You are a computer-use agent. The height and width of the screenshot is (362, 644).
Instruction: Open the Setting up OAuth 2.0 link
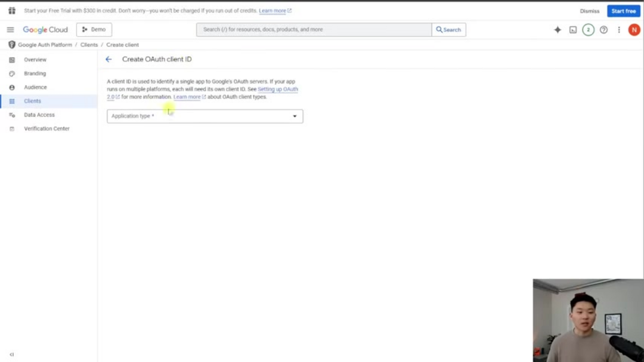(277, 89)
